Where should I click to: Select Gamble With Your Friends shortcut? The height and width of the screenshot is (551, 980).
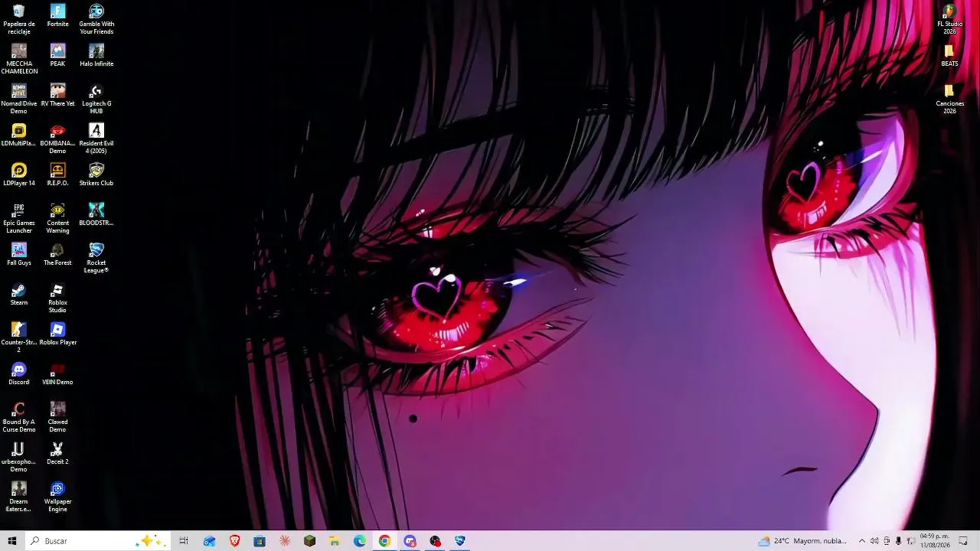(x=96, y=19)
